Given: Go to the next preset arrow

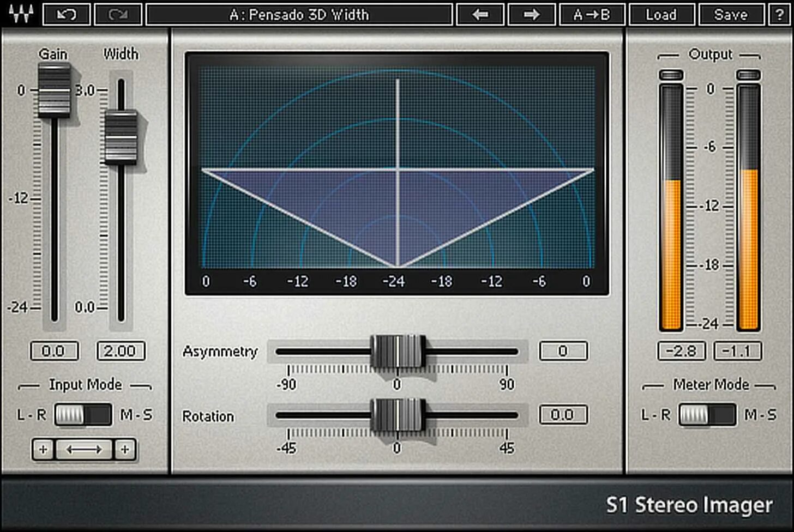Looking at the screenshot, I should click(x=531, y=14).
